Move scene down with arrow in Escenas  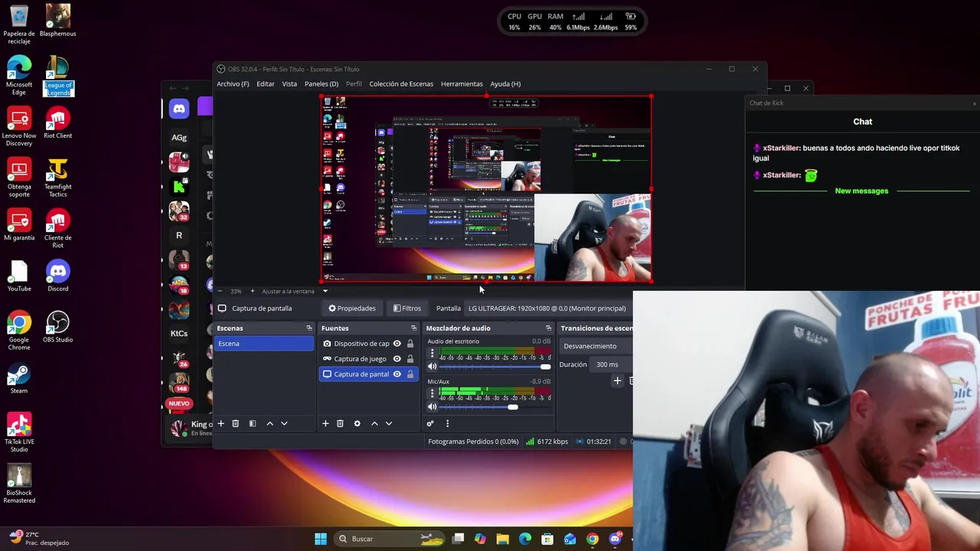point(284,423)
